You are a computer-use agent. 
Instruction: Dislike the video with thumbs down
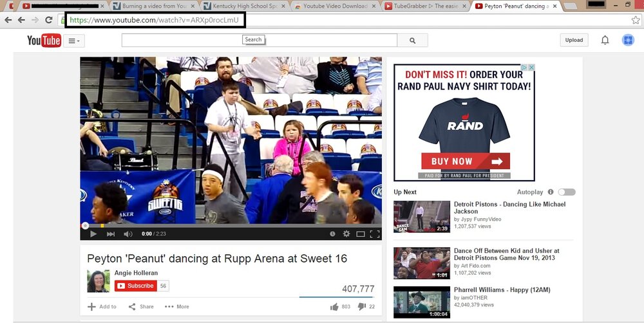point(361,306)
